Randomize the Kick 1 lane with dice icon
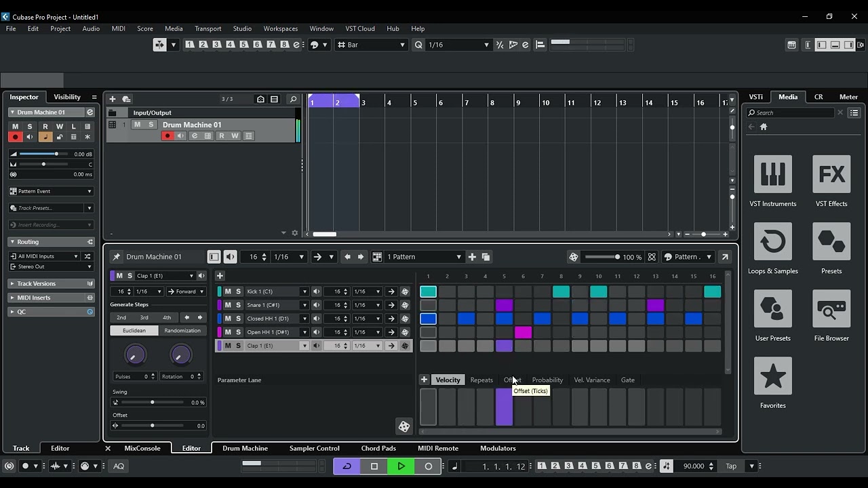Viewport: 868px width, 488px height. (405, 291)
